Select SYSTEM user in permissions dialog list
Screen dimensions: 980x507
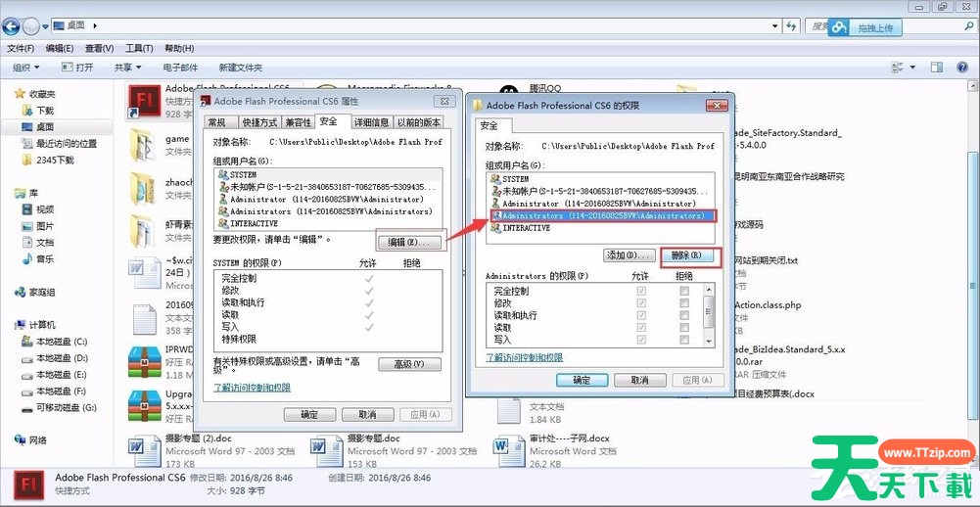pos(601,179)
